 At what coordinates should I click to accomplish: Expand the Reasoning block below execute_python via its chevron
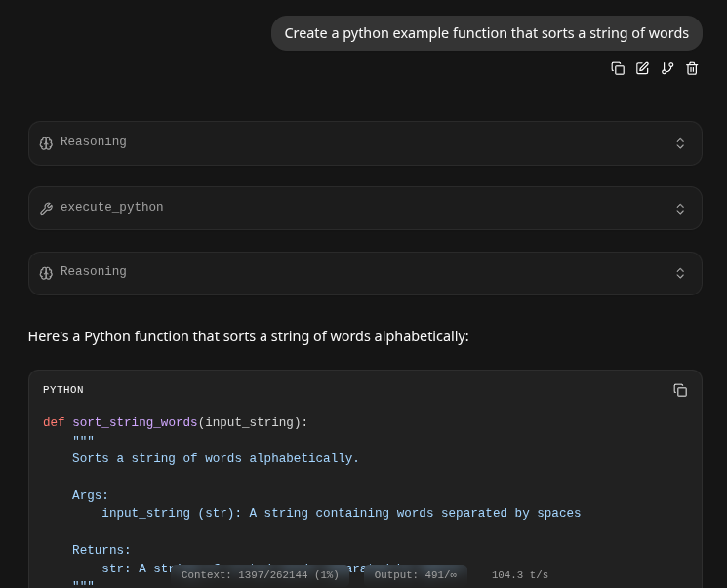coord(680,273)
